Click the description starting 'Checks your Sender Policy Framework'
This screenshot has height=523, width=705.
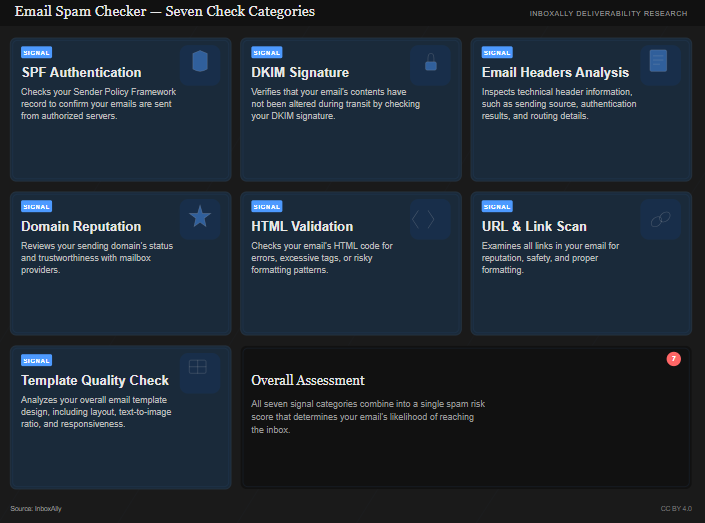[98, 104]
